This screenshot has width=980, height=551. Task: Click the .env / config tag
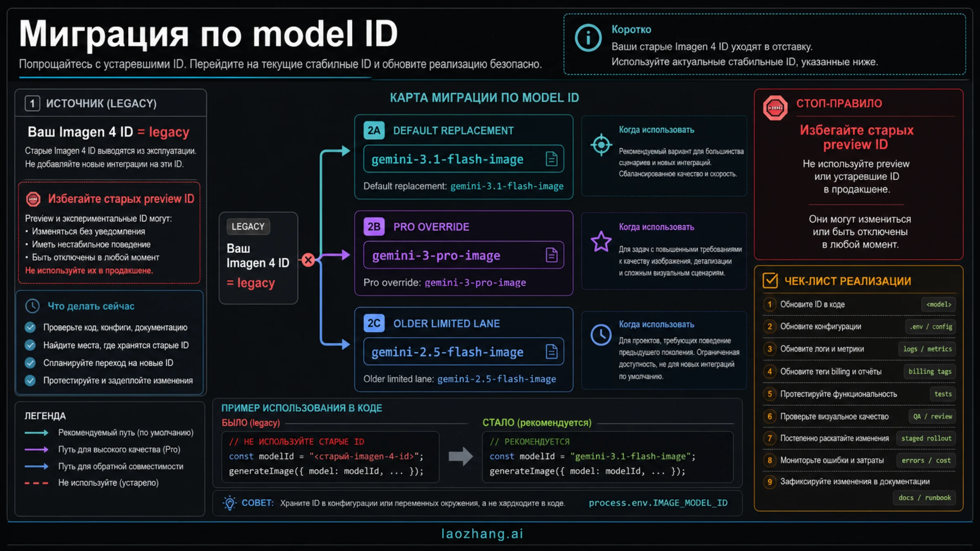click(x=931, y=327)
